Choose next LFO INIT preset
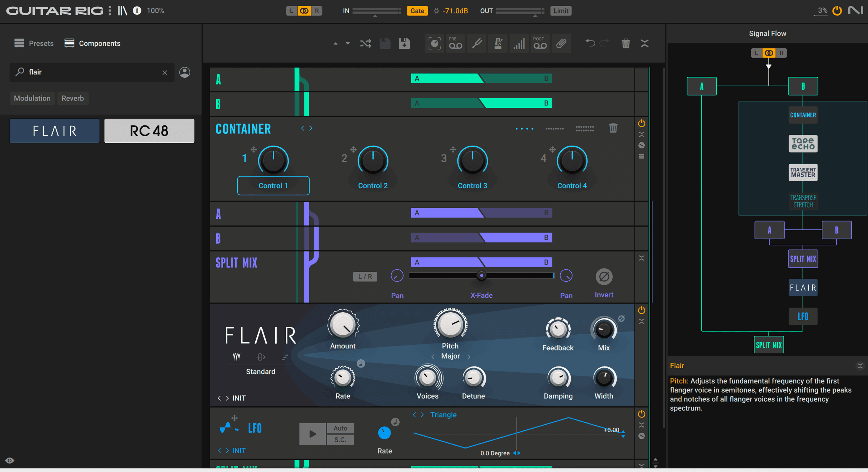The height and width of the screenshot is (472, 868). (x=227, y=451)
